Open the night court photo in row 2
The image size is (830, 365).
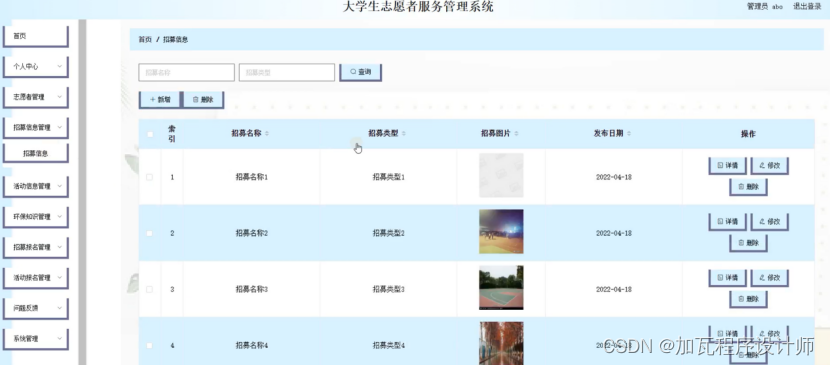click(501, 232)
